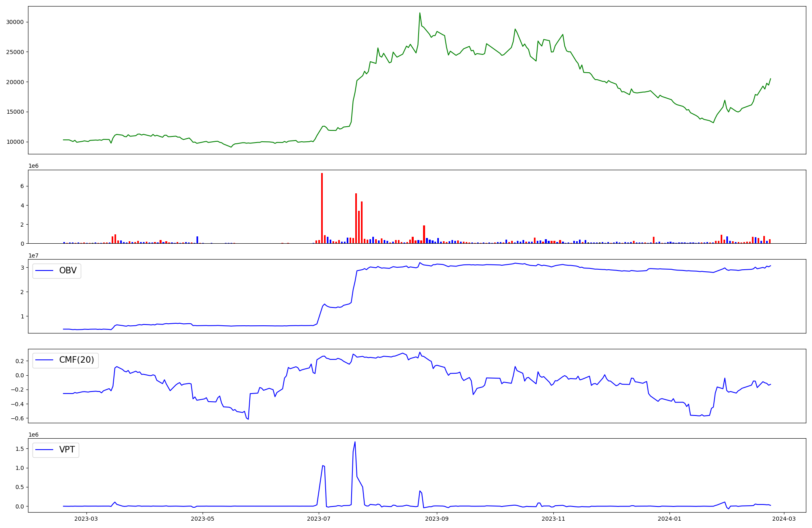Click the tallest spike in the VPT chart
Viewport: 812px width, 528px height.
pyautogui.click(x=355, y=442)
